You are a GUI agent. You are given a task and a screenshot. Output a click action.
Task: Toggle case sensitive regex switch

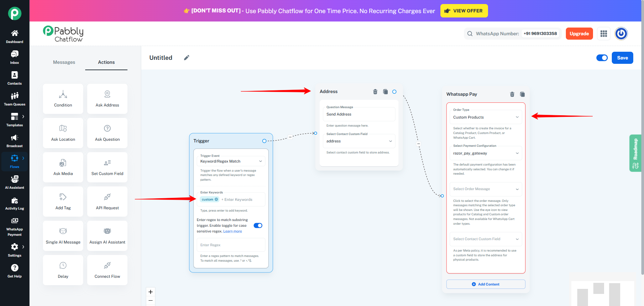[258, 225]
